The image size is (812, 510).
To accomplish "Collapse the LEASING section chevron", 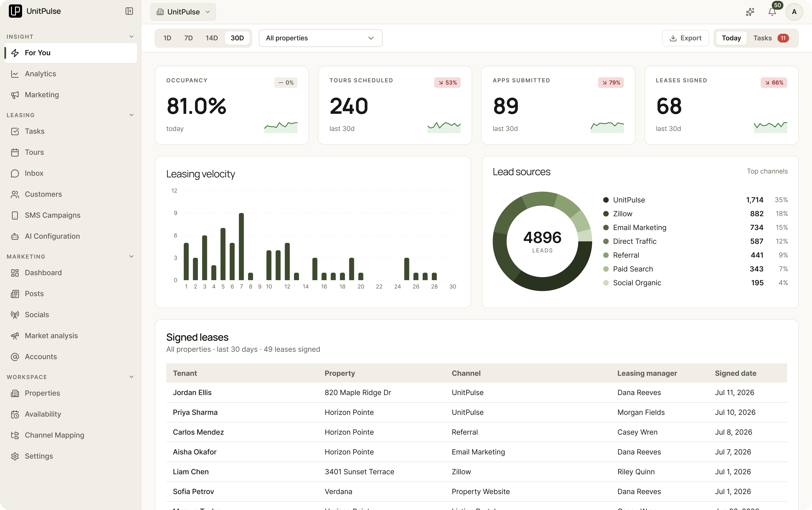I will click(x=131, y=115).
